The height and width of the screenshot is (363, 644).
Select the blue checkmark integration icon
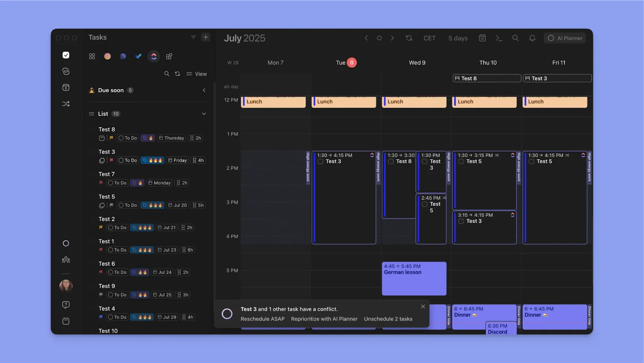coord(138,56)
